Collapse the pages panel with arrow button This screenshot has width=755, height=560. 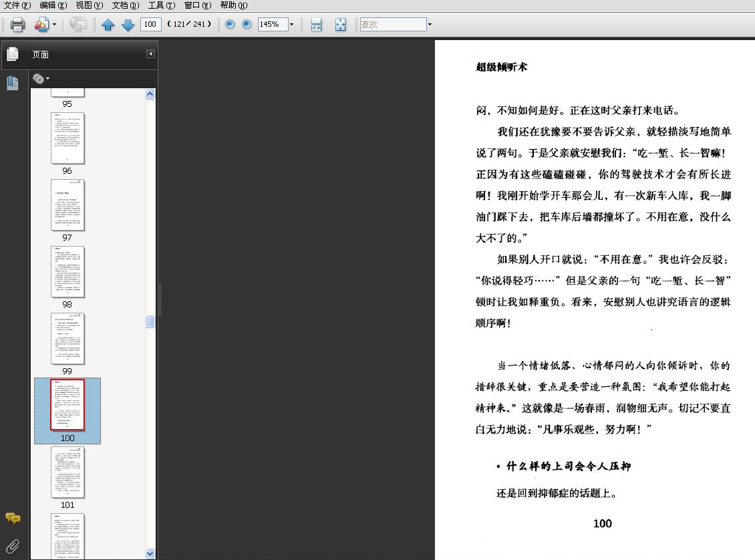(x=151, y=54)
